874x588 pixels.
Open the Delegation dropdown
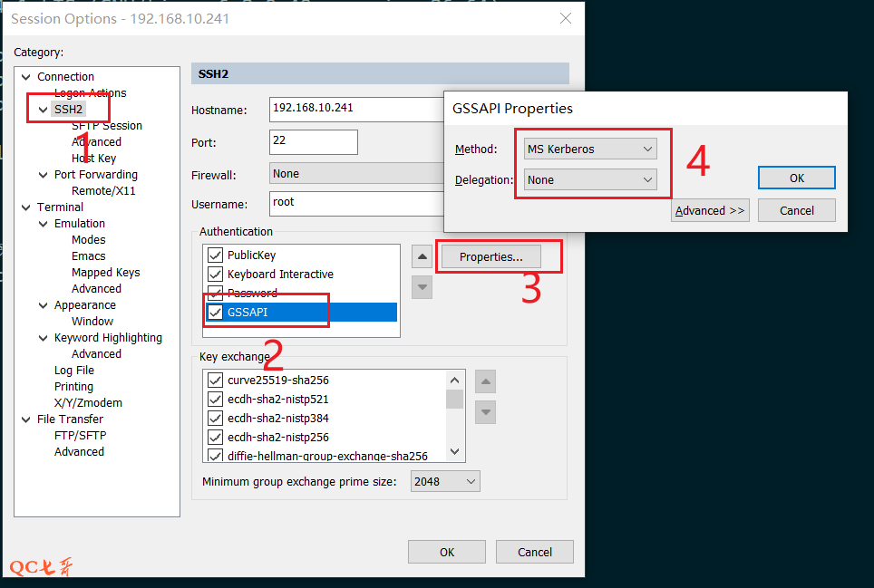pyautogui.click(x=590, y=179)
